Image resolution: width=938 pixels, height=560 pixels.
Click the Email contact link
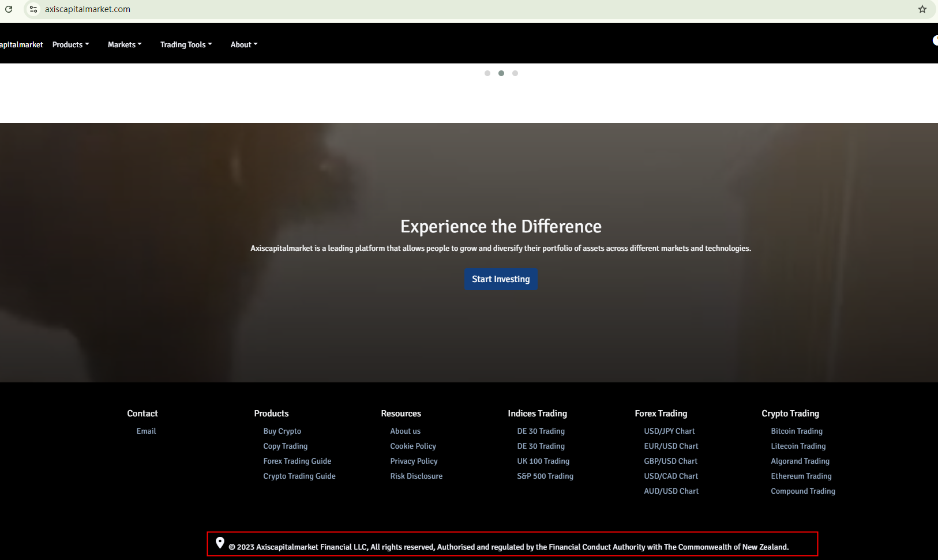(146, 431)
